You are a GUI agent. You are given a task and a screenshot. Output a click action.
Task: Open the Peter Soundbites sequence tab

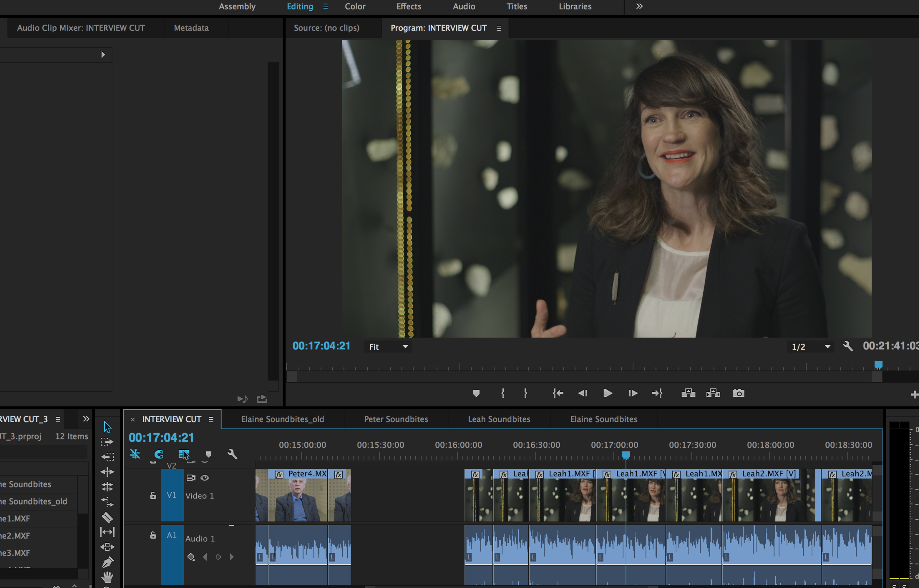(x=396, y=419)
